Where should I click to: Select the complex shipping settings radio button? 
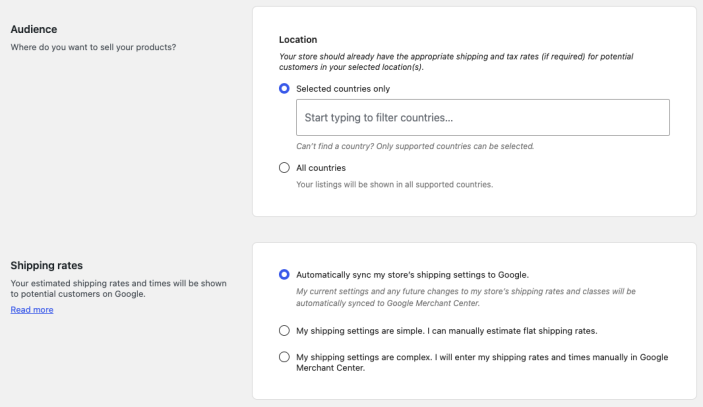point(285,357)
